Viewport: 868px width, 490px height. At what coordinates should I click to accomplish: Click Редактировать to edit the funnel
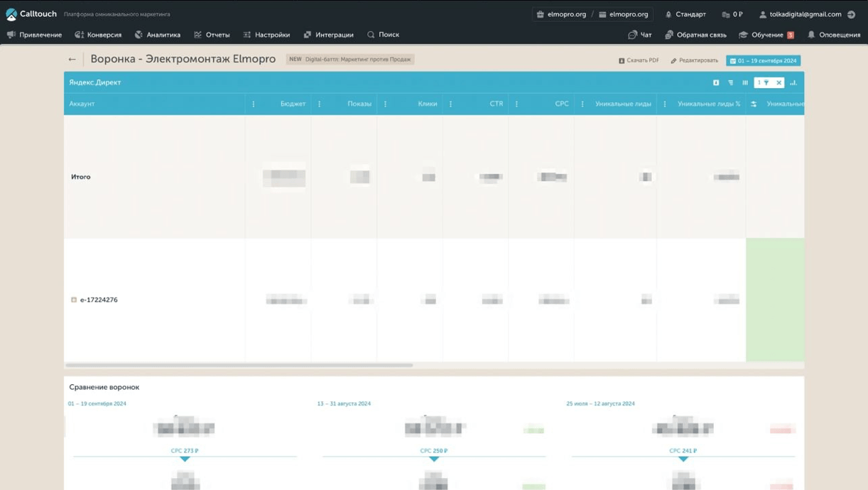pyautogui.click(x=695, y=60)
